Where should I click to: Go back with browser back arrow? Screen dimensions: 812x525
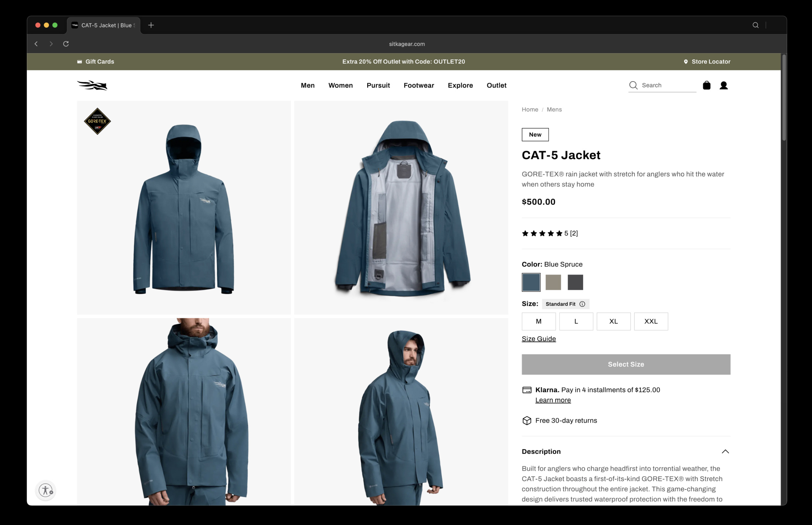(36, 44)
